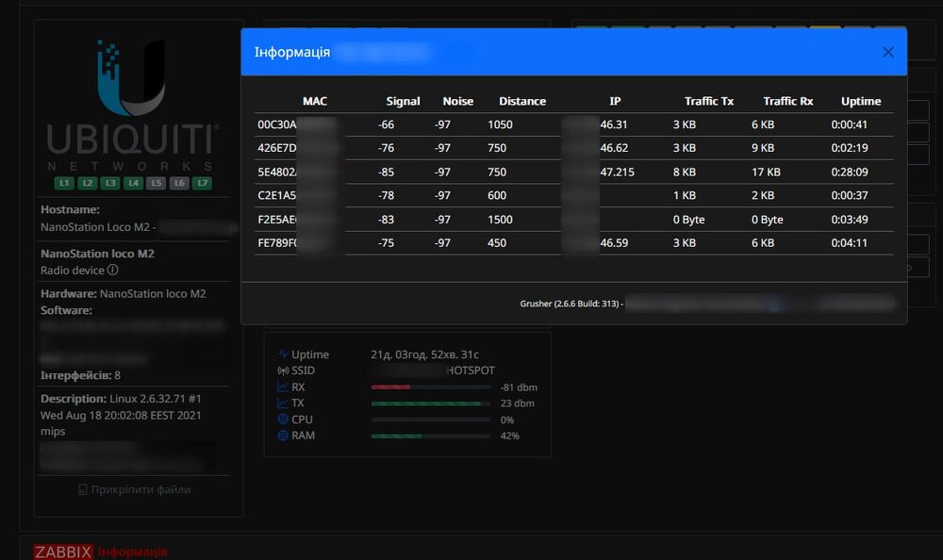This screenshot has height=560, width=943.
Task: Open the Прикріпити файли attach link
Action: pyautogui.click(x=134, y=489)
